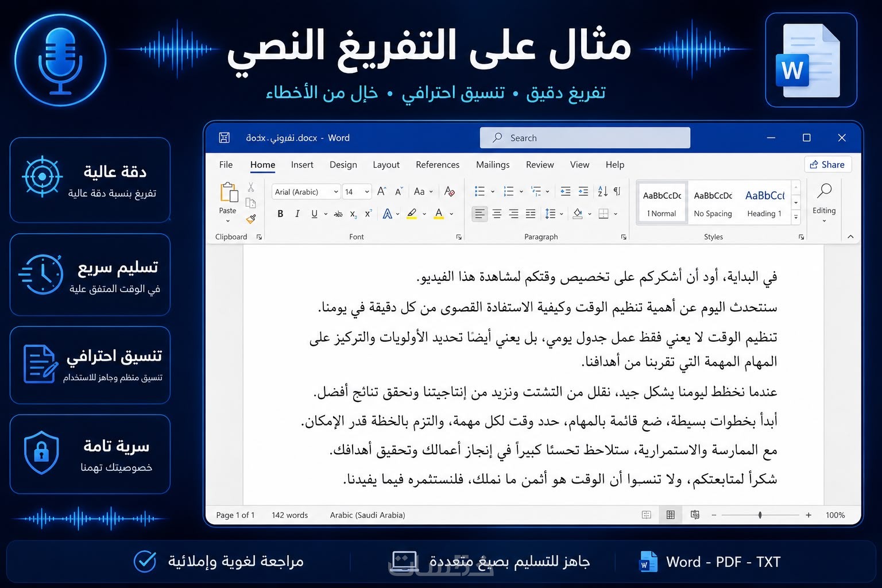The height and width of the screenshot is (588, 882).
Task: Collapse the ribbon with the chevron
Action: point(850,237)
